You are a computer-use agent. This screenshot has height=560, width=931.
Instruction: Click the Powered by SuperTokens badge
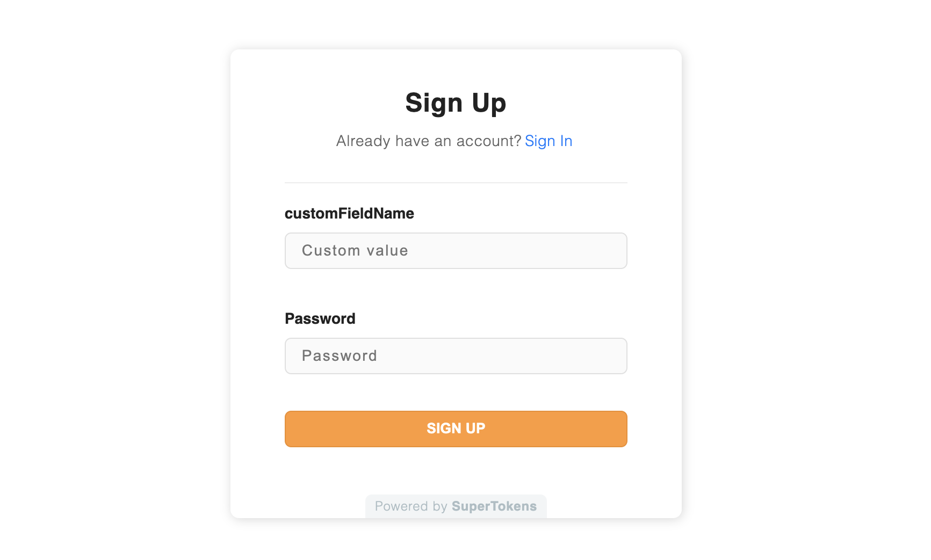coord(456,506)
